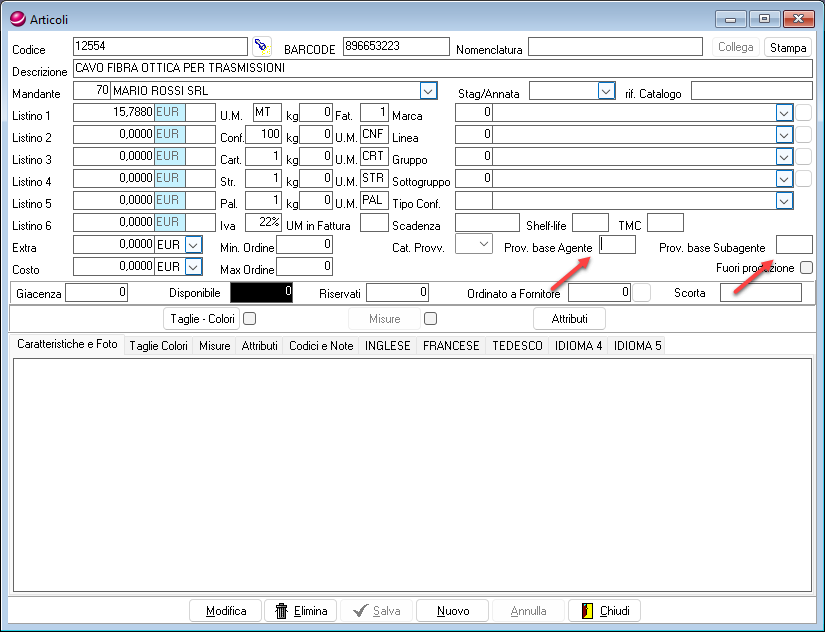Click the exit door icon on Chiudi
The width and height of the screenshot is (825, 632).
(x=587, y=611)
